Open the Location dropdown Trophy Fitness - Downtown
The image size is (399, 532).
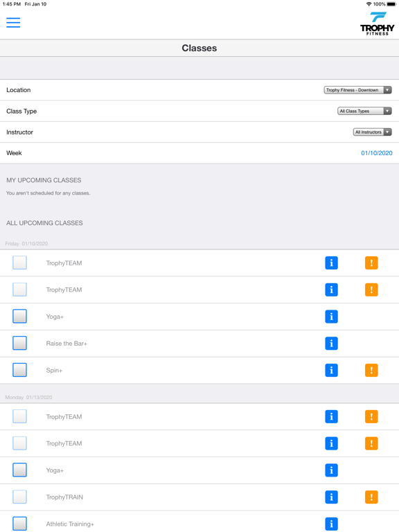click(x=357, y=90)
